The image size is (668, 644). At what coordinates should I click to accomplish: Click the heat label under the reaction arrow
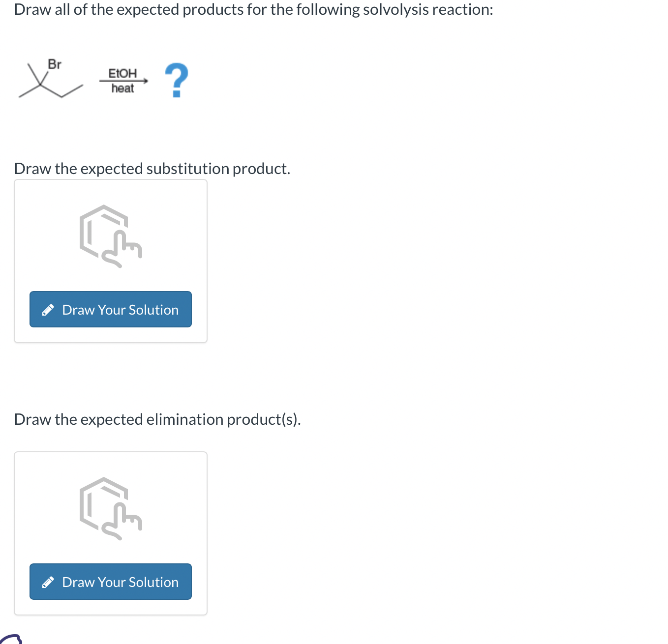click(122, 88)
